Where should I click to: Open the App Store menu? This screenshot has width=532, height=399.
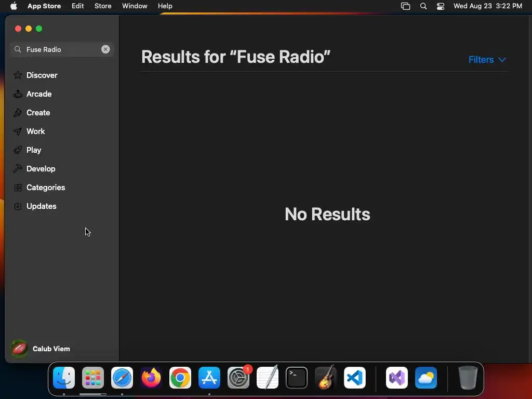coord(44,6)
